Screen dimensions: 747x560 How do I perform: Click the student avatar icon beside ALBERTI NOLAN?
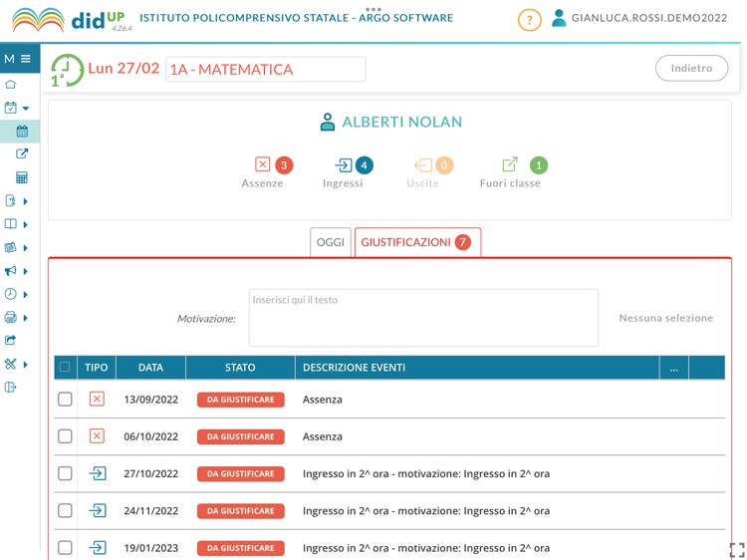[x=328, y=122]
